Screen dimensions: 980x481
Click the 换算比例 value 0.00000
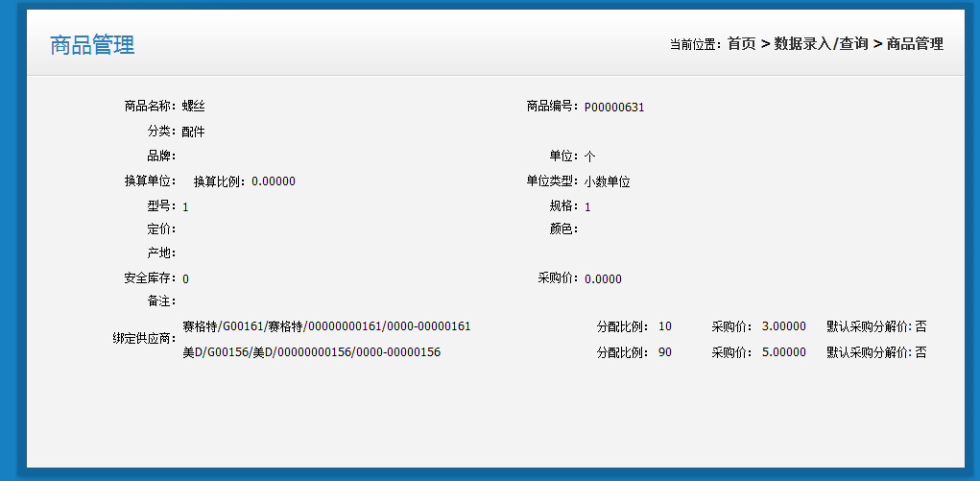click(273, 181)
